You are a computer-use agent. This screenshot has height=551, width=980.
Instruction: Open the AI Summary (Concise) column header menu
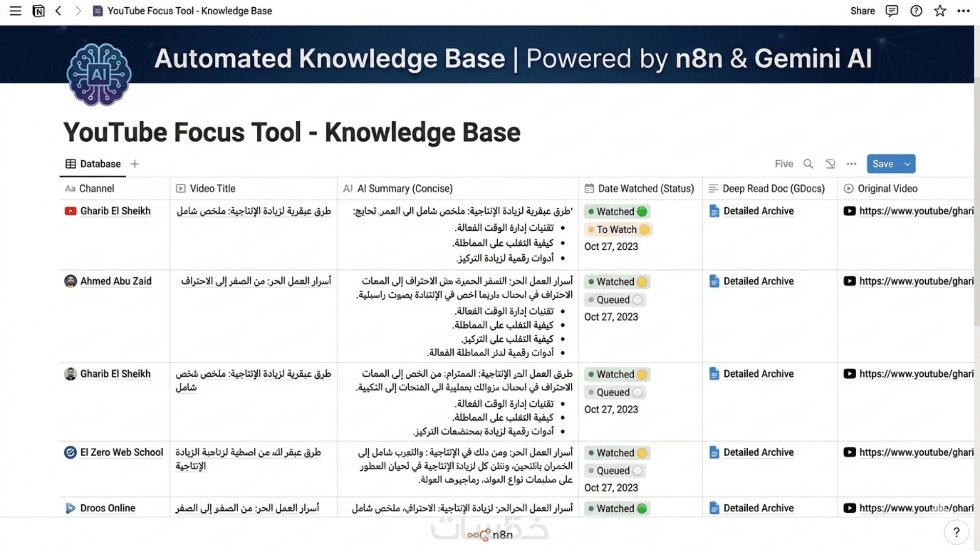tap(404, 189)
